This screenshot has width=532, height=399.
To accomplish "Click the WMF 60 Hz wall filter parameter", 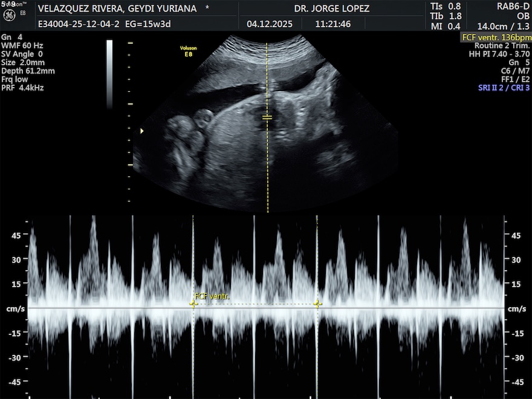I will 23,45.
